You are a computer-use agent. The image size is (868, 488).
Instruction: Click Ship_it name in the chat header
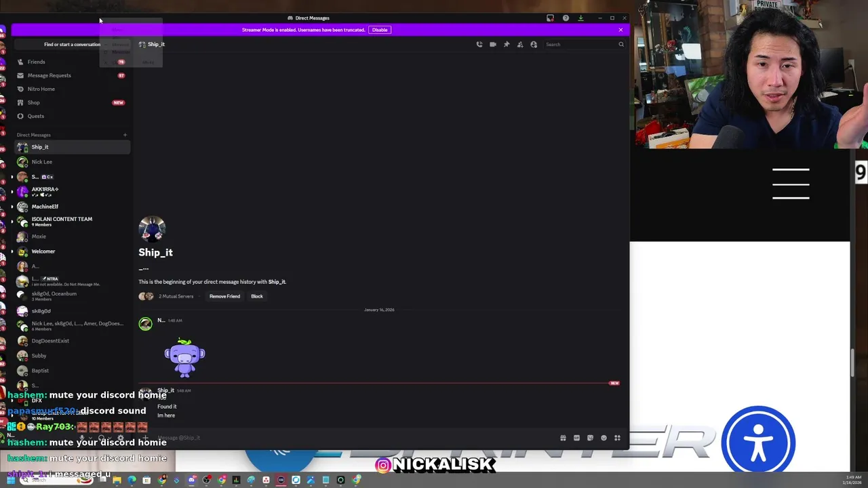[156, 44]
